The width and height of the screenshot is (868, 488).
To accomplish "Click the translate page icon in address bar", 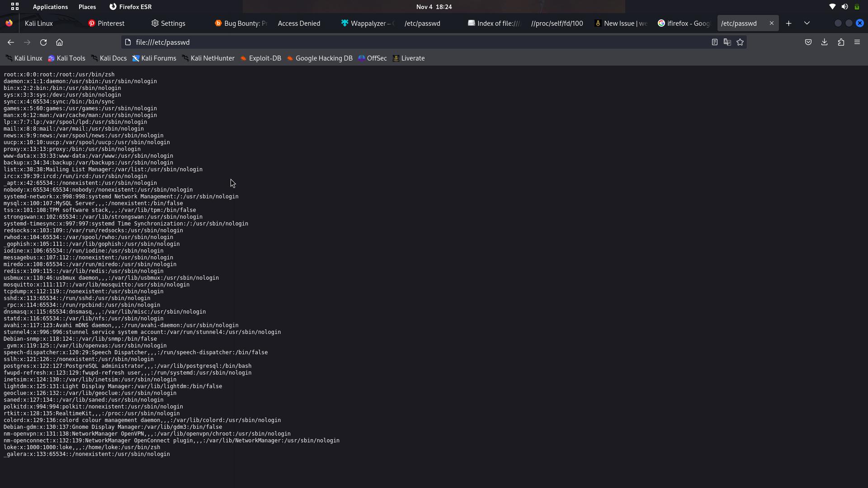I will click(727, 42).
